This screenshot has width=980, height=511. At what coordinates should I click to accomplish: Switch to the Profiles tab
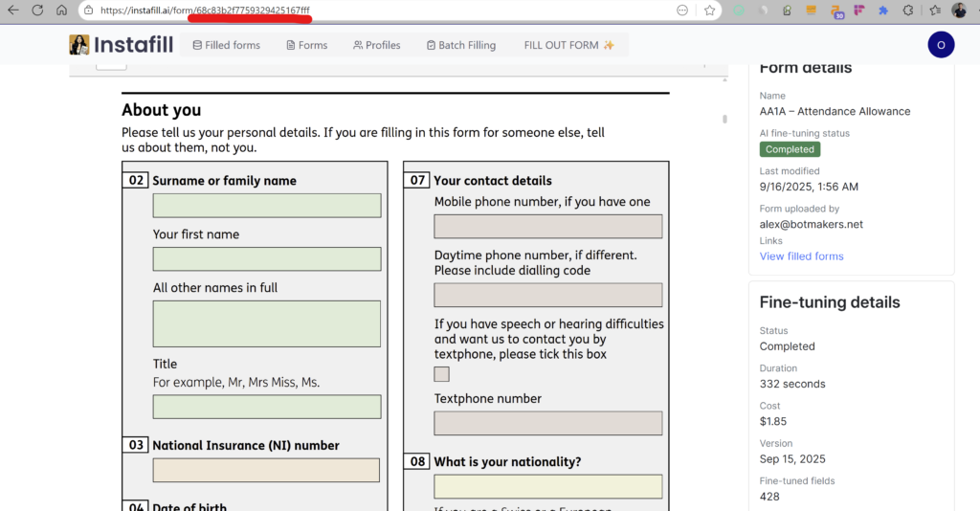click(376, 45)
